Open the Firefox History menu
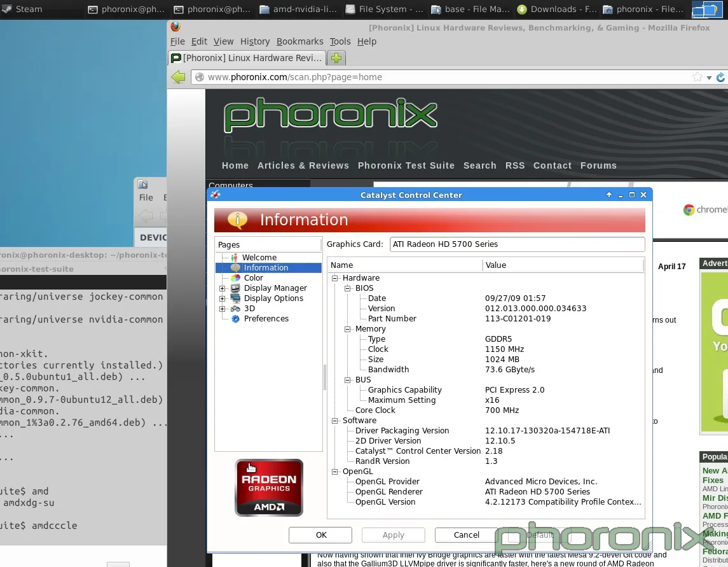Image resolution: width=728 pixels, height=567 pixels. click(255, 41)
